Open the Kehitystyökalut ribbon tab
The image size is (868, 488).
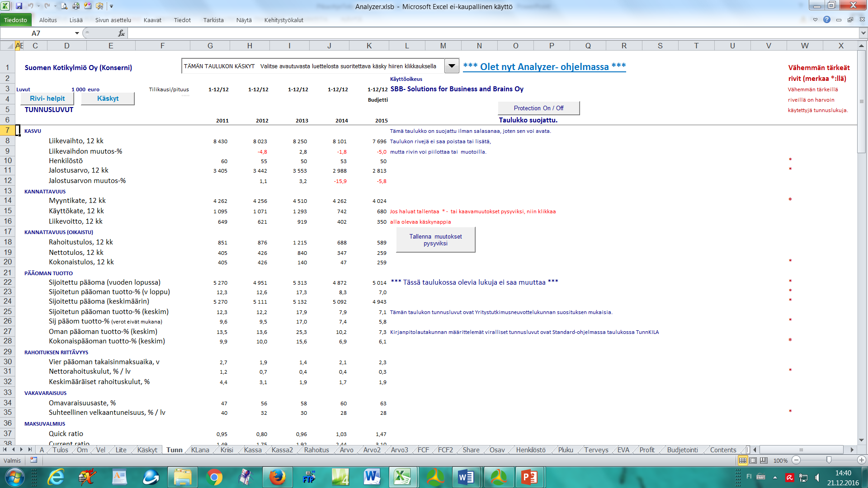point(284,20)
